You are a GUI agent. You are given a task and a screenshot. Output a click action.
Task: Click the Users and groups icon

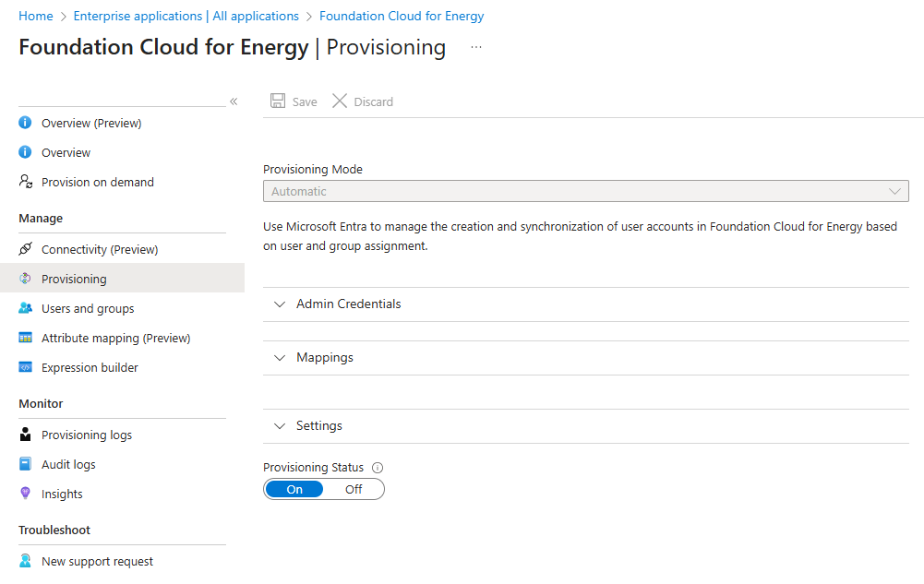(25, 308)
